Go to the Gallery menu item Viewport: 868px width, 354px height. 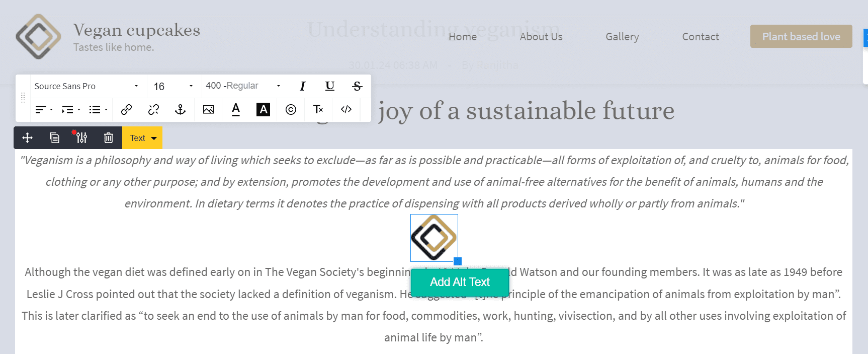tap(622, 37)
